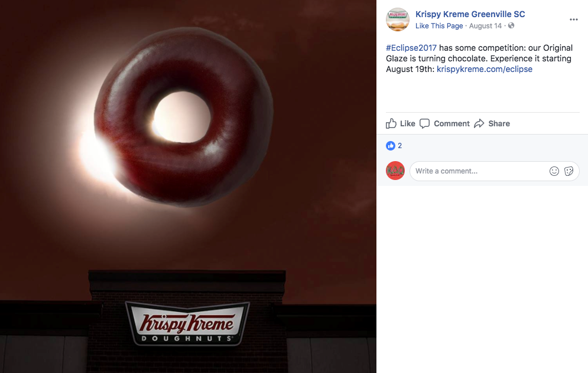Open Krispy Kreme Greenville SC page name
Screen dimensions: 588x373
tap(470, 14)
